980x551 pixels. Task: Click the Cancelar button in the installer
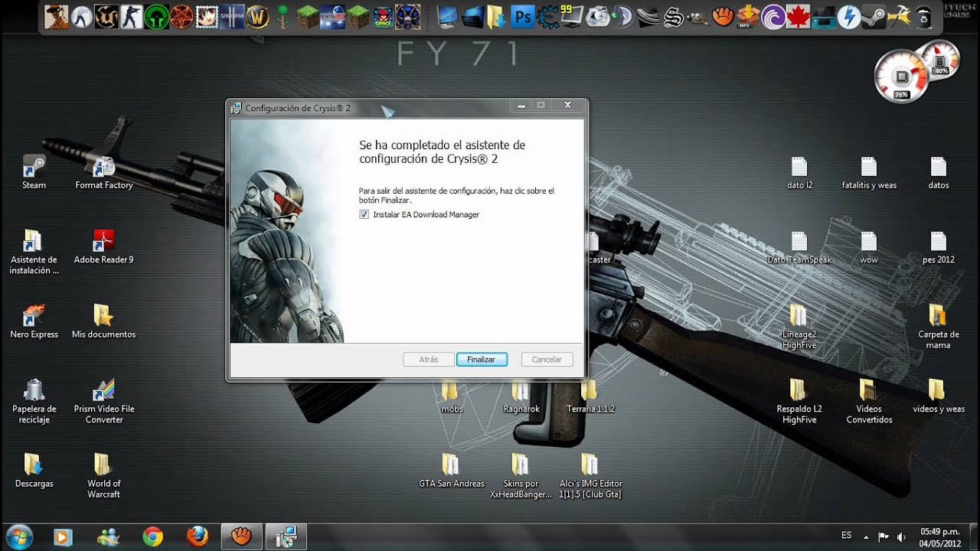pos(547,360)
